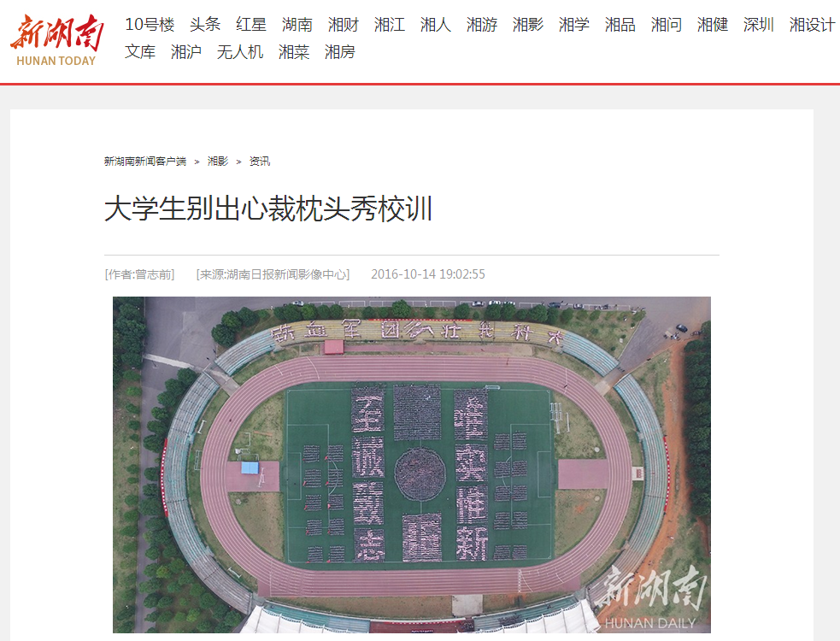The image size is (840, 641).
Task: Select the 湖南 nav link
Action: point(297,25)
